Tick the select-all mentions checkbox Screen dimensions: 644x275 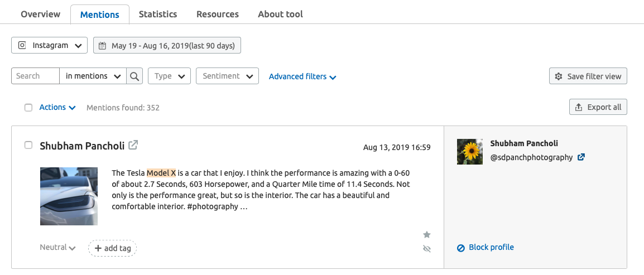pos(28,108)
